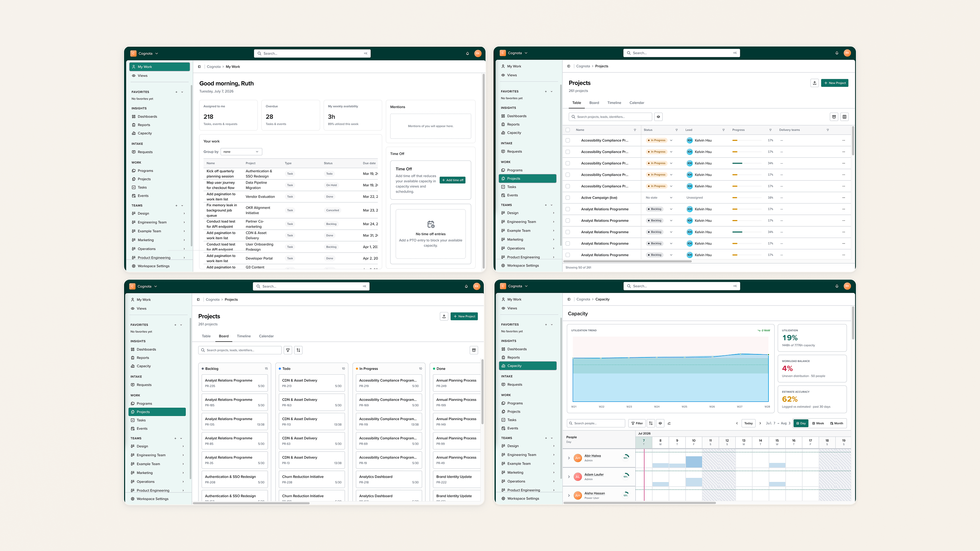Image resolution: width=980 pixels, height=551 pixels.
Task: Open Churn Reduction Initiative card PR-238
Action: coord(312,479)
